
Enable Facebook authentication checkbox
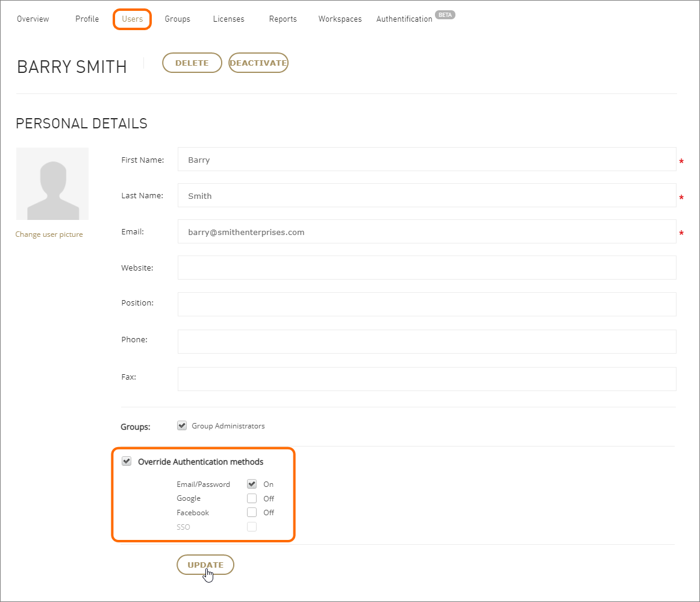252,512
